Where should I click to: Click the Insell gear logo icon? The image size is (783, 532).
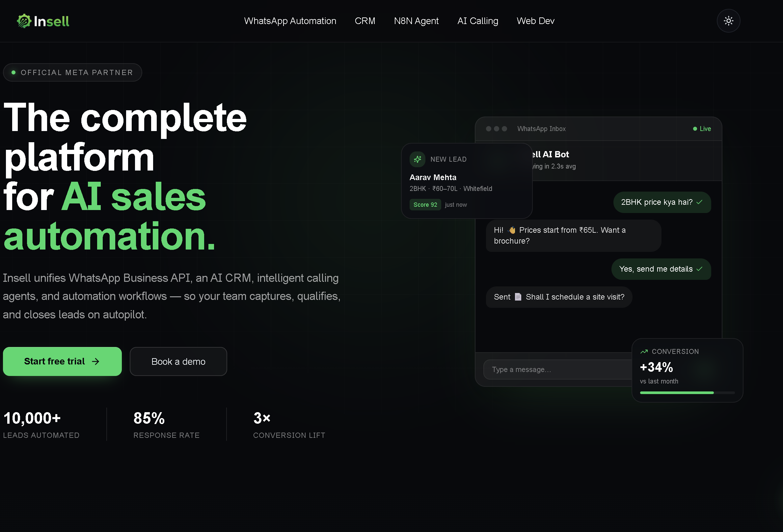(x=24, y=21)
